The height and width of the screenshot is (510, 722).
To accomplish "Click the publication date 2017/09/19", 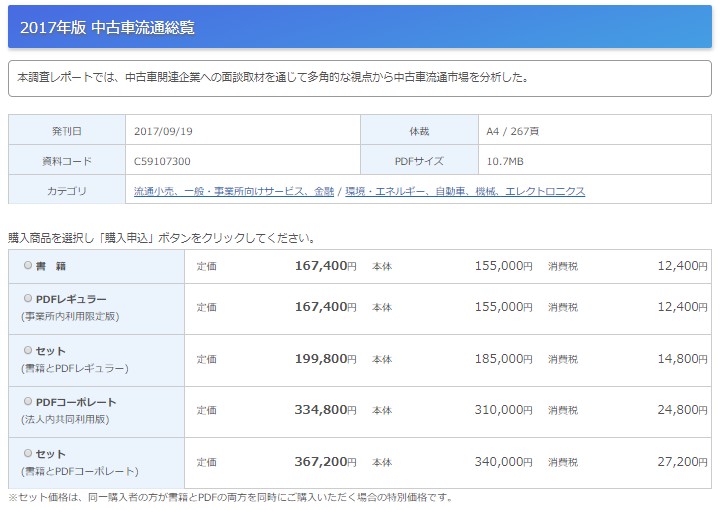I will point(163,131).
